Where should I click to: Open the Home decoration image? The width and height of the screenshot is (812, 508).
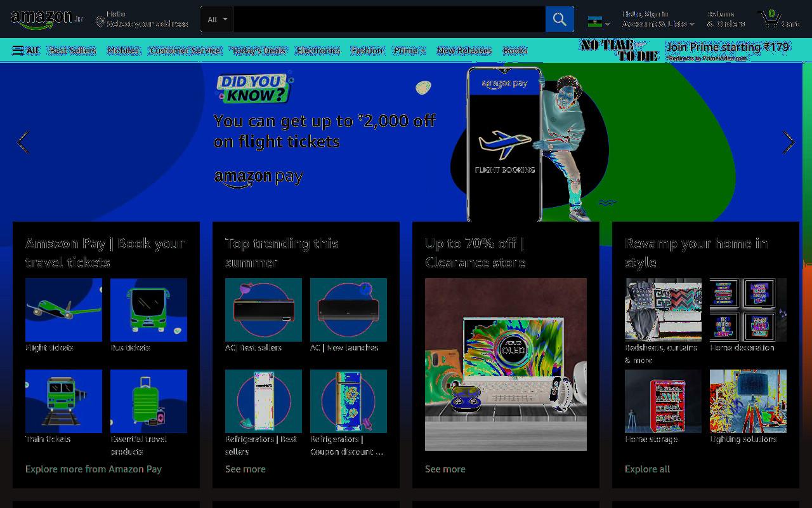point(748,310)
